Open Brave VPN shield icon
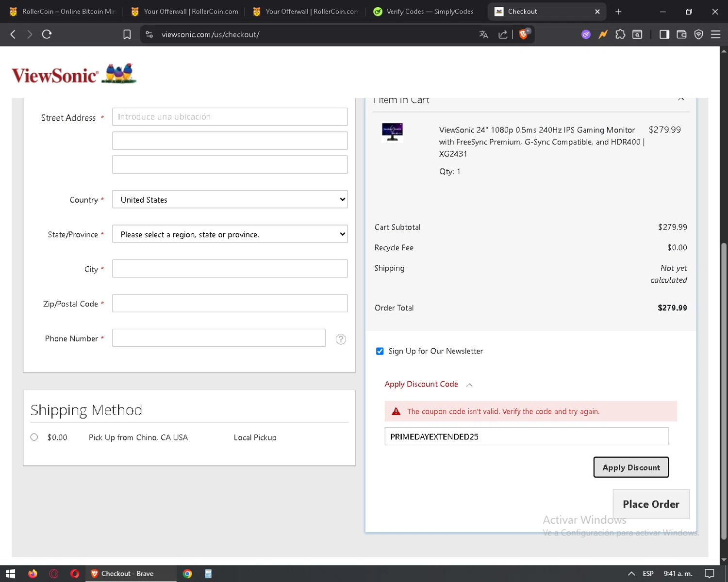The height and width of the screenshot is (582, 728). 698,34
